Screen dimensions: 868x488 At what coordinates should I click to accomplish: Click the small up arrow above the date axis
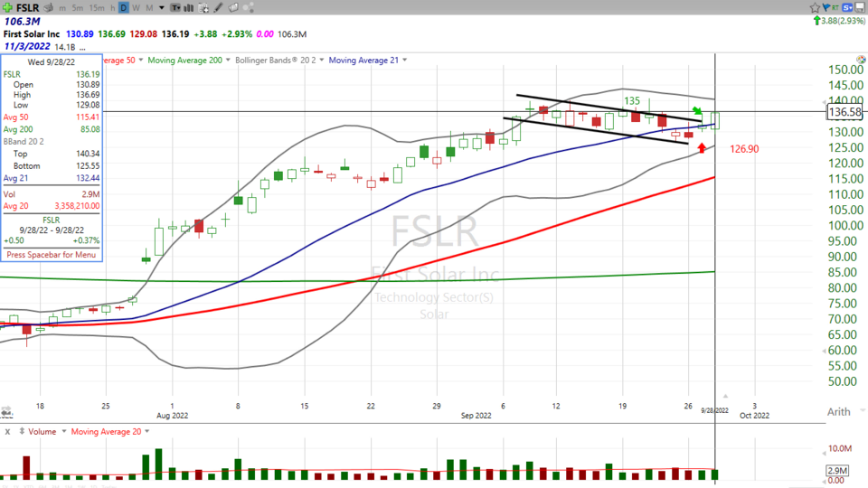tap(725, 396)
